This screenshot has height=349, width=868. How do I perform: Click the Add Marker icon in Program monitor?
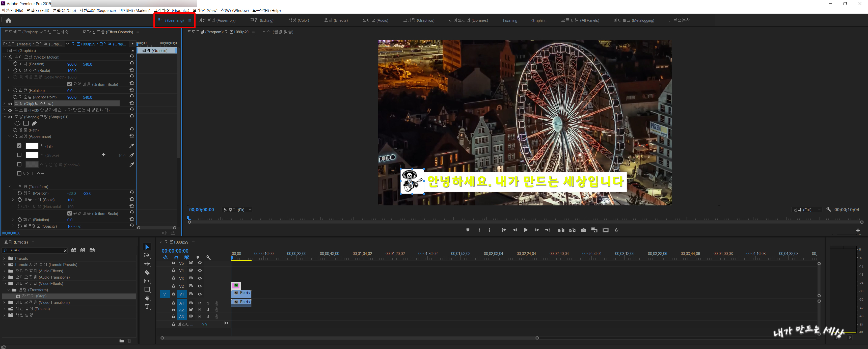468,230
